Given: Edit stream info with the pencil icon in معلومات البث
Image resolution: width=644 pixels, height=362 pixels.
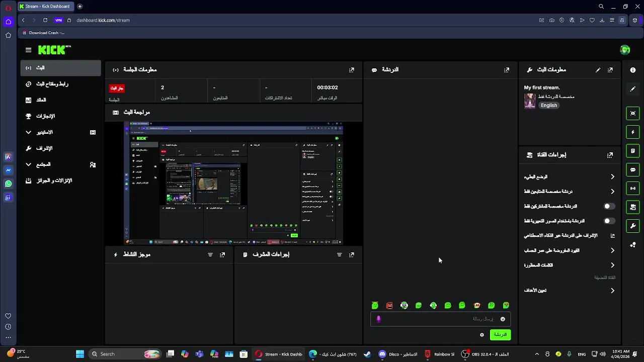Looking at the screenshot, I should [x=598, y=70].
